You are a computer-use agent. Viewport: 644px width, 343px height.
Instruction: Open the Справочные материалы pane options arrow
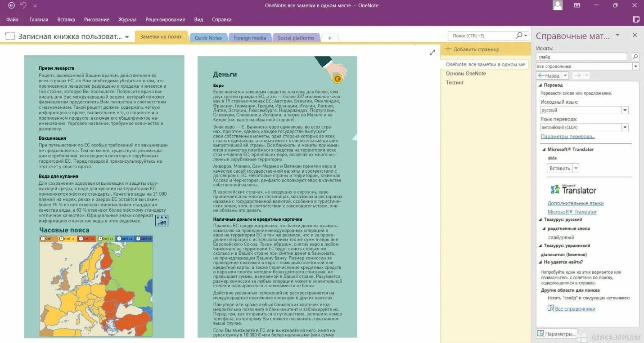pos(617,35)
